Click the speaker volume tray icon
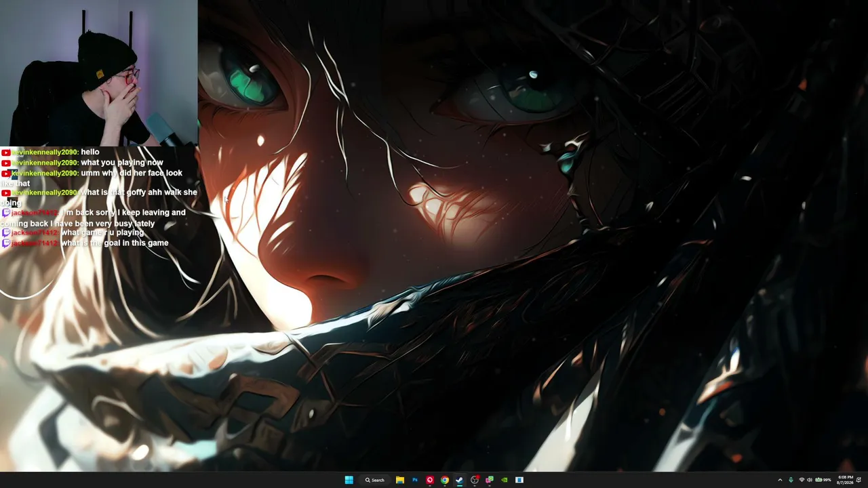The width and height of the screenshot is (868, 488). click(x=810, y=480)
